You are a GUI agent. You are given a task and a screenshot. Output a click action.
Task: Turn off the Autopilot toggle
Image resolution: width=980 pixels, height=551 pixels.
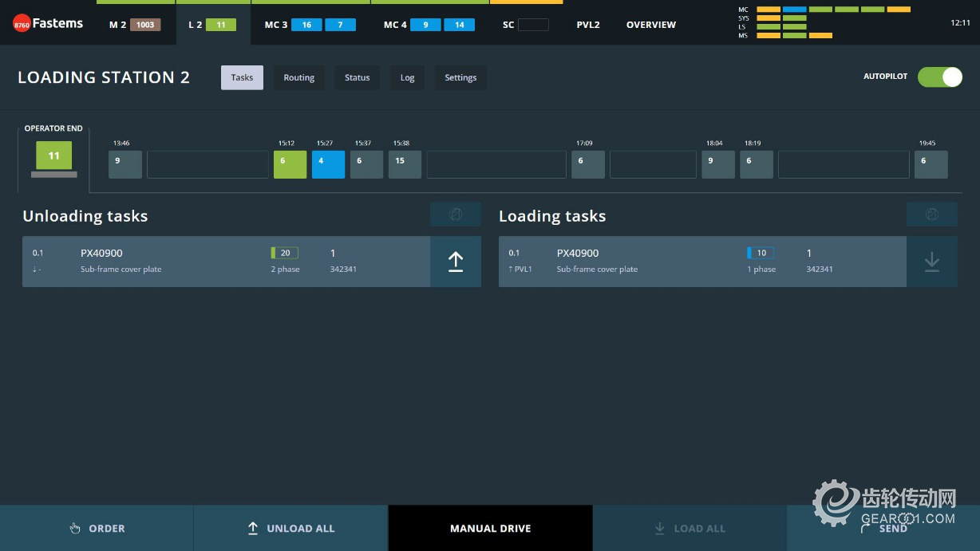click(x=939, y=77)
